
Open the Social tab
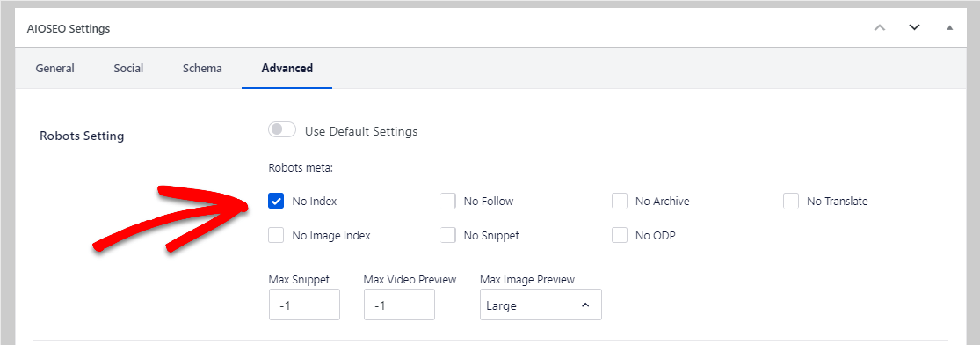(x=128, y=69)
